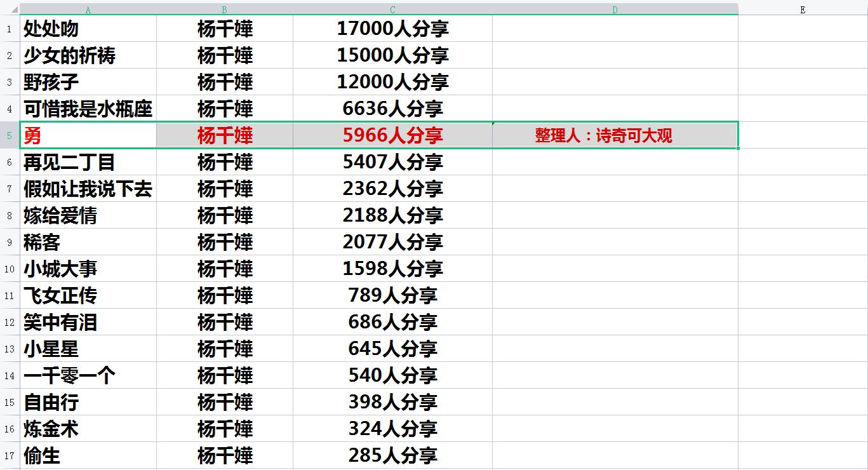The width and height of the screenshot is (868, 470).
Task: Click 杨千嬅 in row 9
Action: tap(225, 242)
